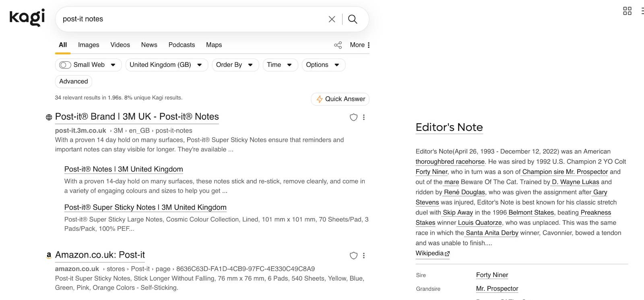Click the Amazon favicon beside Amazon.co.uk result
644x300 pixels.
[x=49, y=255]
